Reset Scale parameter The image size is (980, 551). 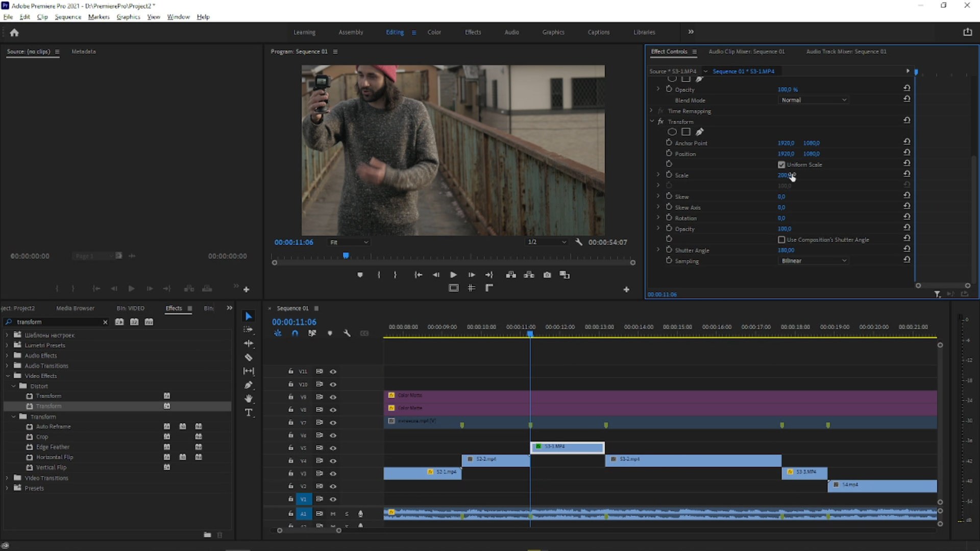pos(907,174)
